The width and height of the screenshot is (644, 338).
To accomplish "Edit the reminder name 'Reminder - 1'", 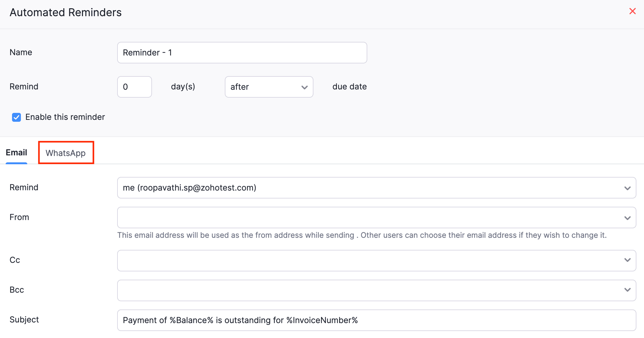I will click(x=242, y=52).
